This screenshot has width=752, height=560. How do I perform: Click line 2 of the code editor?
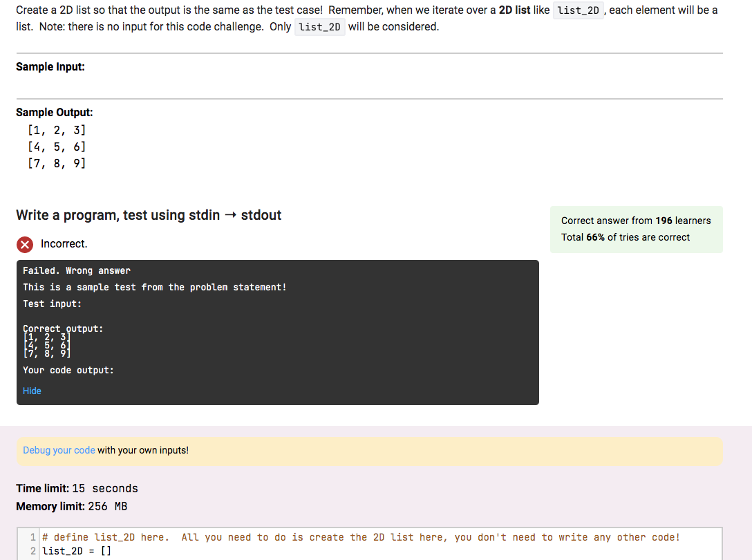pos(76,550)
